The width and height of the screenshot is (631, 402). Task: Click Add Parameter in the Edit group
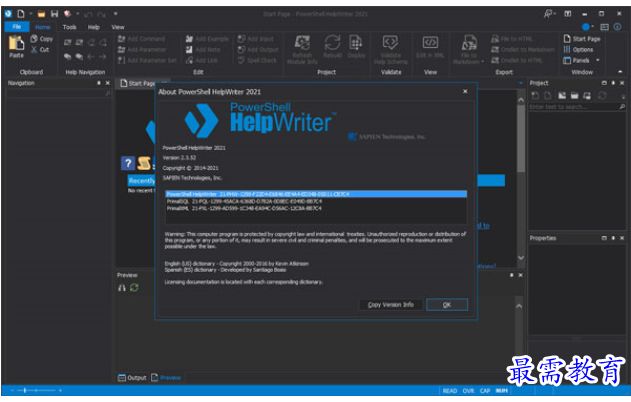142,49
